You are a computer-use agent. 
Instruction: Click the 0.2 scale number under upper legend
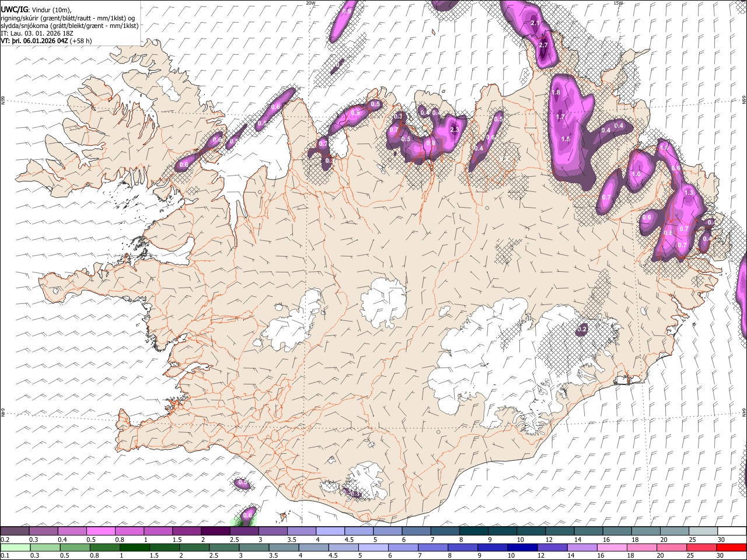tap(5, 540)
